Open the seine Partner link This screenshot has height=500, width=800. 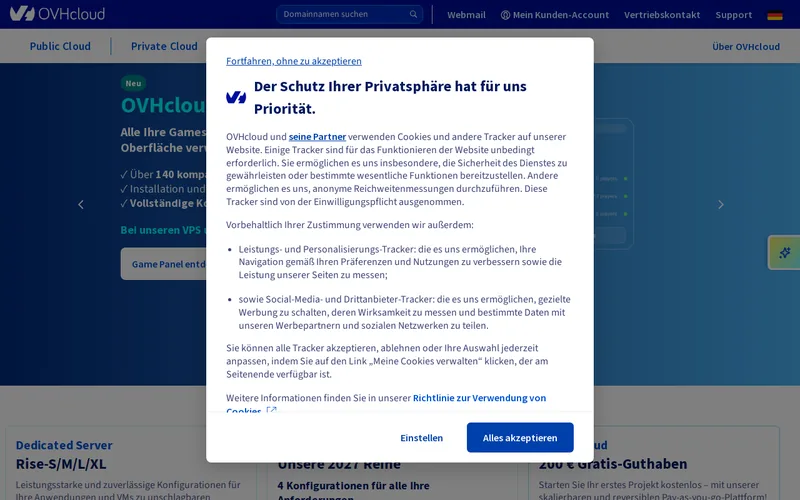pos(317,137)
